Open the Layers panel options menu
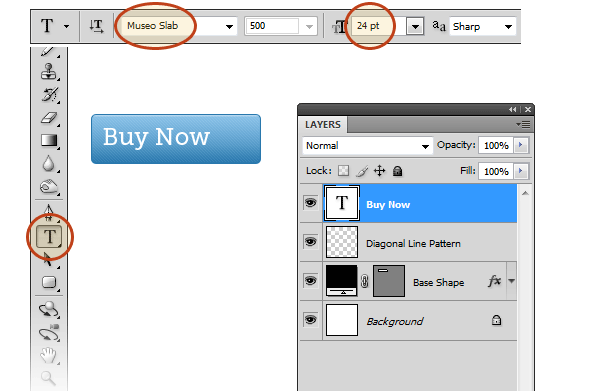 (523, 124)
